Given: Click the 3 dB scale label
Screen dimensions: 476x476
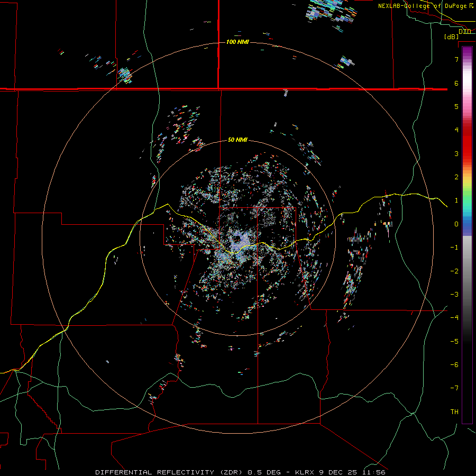Looking at the screenshot, I should click(456, 153).
